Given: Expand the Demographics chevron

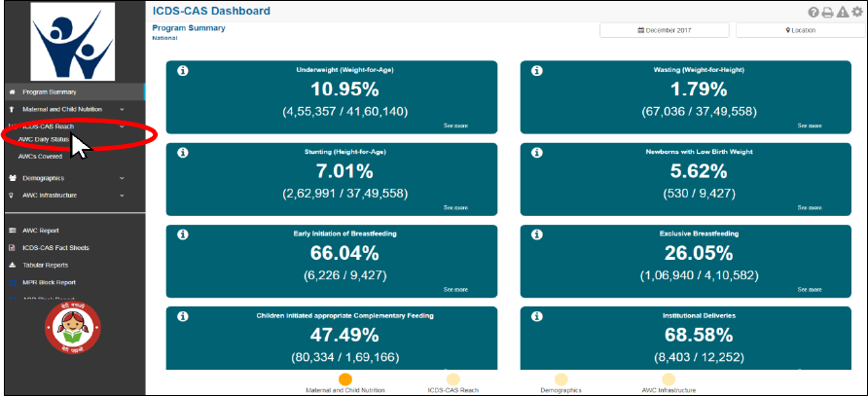Looking at the screenshot, I should (x=122, y=178).
